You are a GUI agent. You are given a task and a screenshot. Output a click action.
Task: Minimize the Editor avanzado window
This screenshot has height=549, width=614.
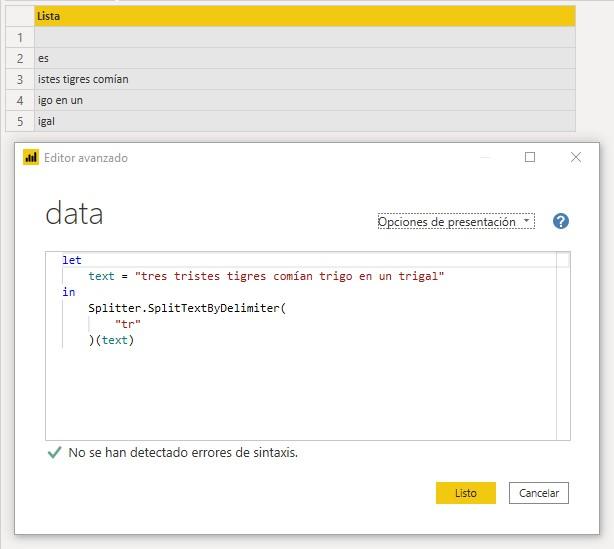coord(485,157)
